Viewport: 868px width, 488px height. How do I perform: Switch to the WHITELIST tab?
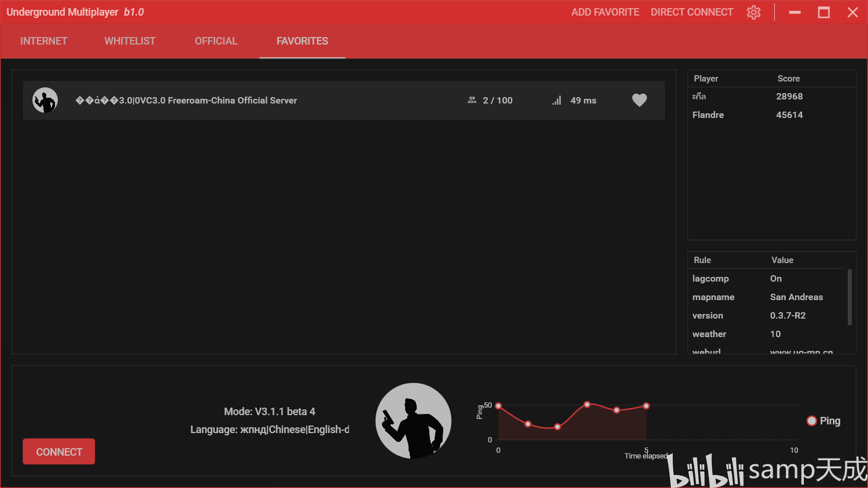130,41
